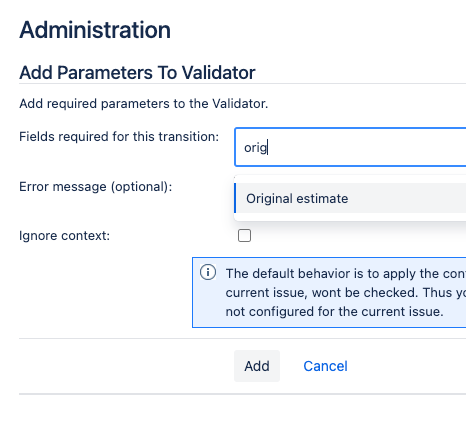Click the "Fields required for this transition:" label
This screenshot has width=466, height=426.
[119, 137]
